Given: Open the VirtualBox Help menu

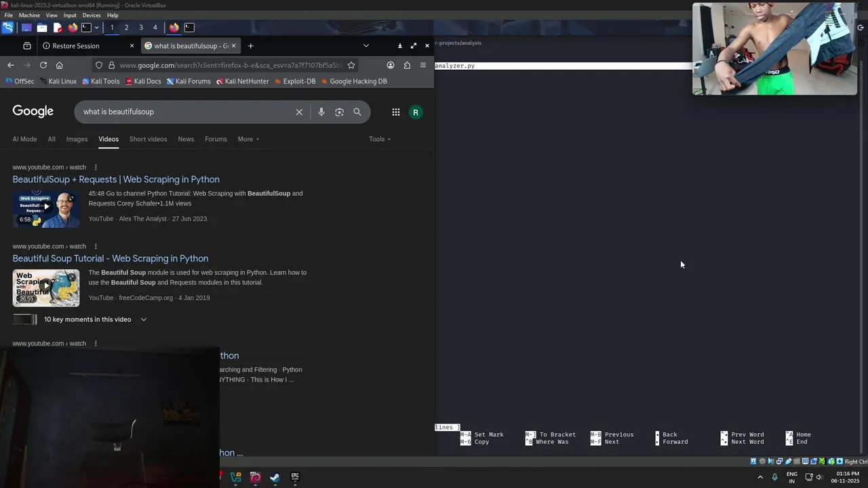Looking at the screenshot, I should [113, 15].
